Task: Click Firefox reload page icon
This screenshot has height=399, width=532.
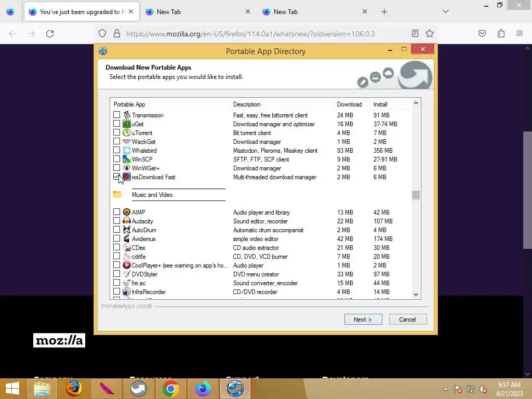Action: [50, 34]
